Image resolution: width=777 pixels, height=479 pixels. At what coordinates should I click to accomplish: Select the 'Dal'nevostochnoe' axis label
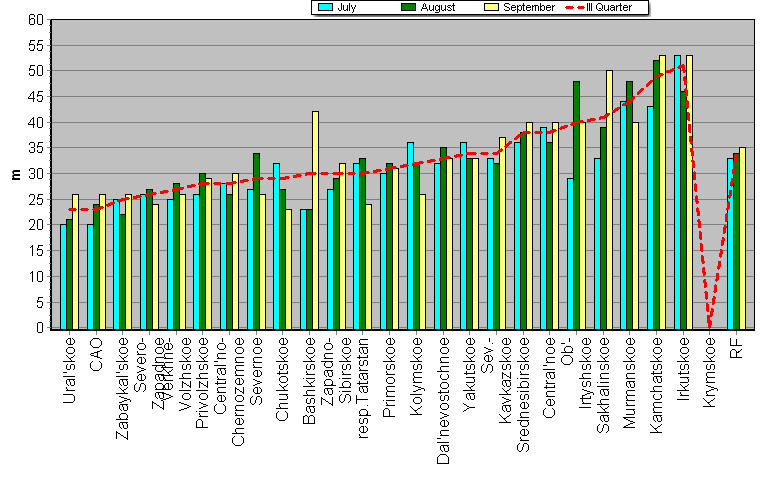pyautogui.click(x=443, y=401)
